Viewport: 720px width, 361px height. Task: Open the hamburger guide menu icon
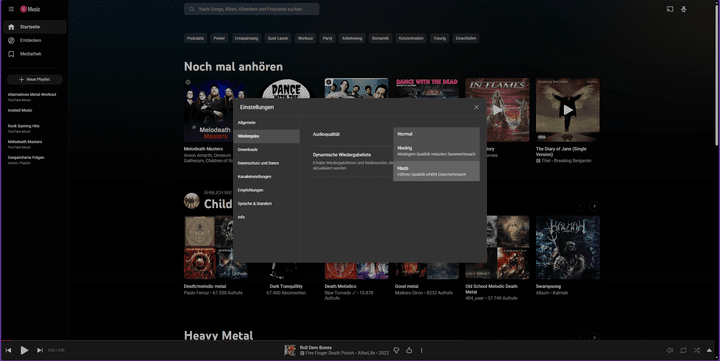11,9
